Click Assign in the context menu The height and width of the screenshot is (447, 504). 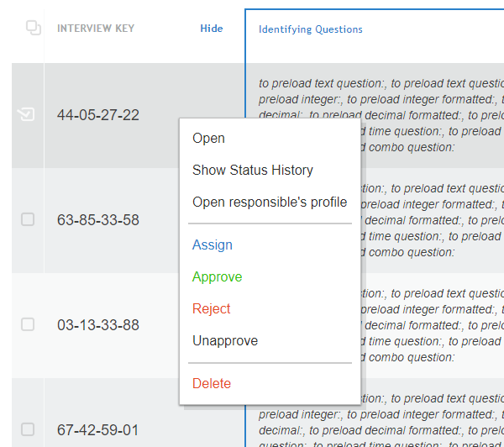(212, 245)
